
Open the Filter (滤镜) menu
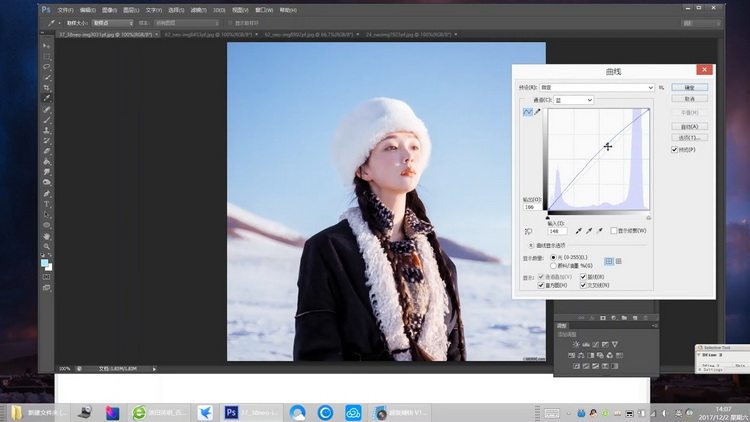(198, 10)
